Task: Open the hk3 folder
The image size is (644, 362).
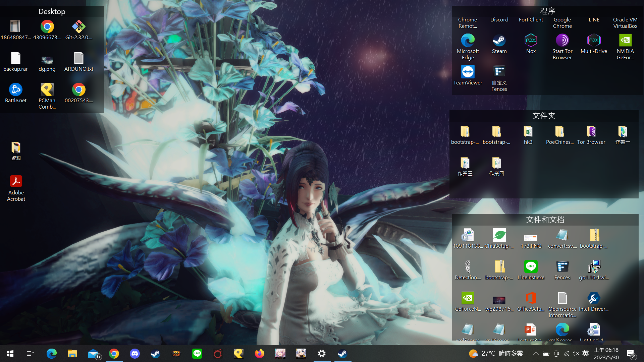Action: click(528, 135)
